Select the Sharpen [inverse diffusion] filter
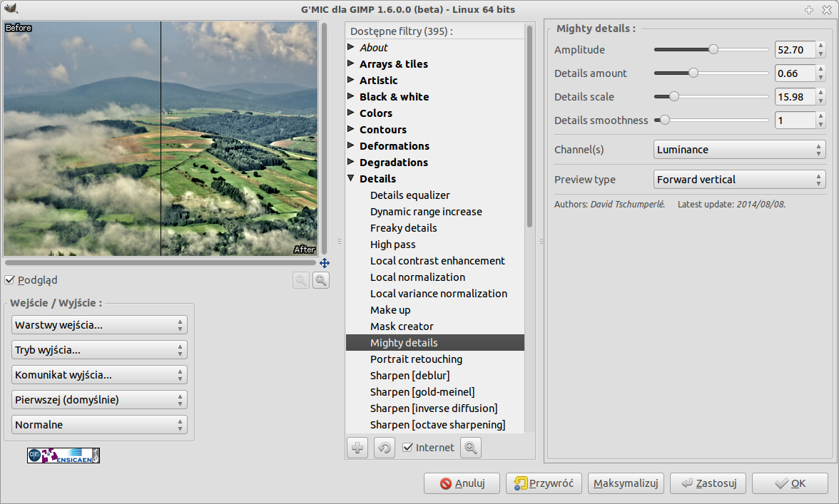Image resolution: width=839 pixels, height=504 pixels. (x=434, y=408)
